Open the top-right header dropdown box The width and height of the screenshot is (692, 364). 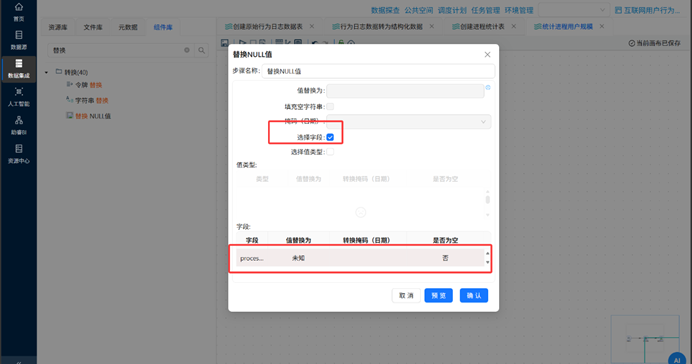pos(574,10)
